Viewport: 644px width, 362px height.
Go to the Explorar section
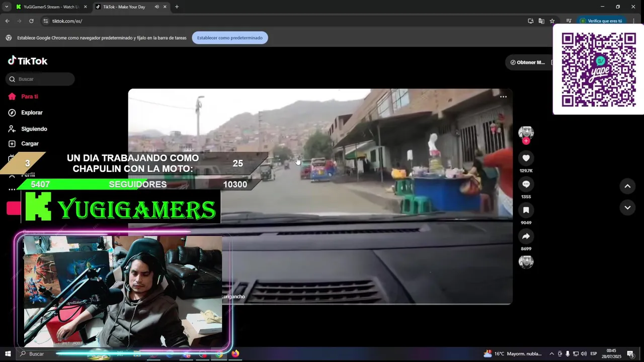(x=26, y=113)
